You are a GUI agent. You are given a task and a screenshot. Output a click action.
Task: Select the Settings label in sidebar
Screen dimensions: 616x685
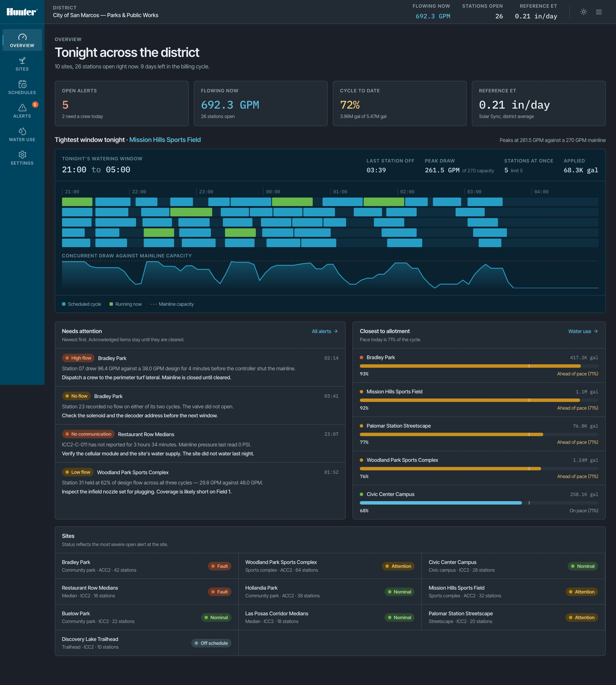pyautogui.click(x=22, y=163)
